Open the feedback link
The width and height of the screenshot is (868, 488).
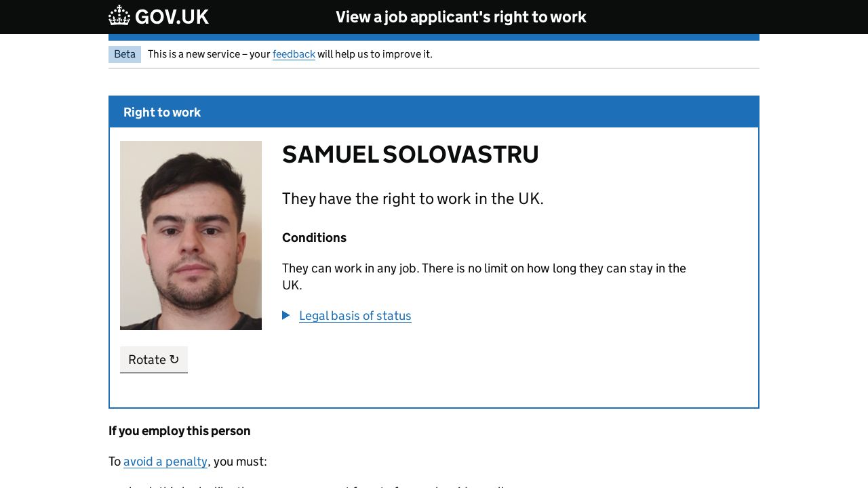294,54
